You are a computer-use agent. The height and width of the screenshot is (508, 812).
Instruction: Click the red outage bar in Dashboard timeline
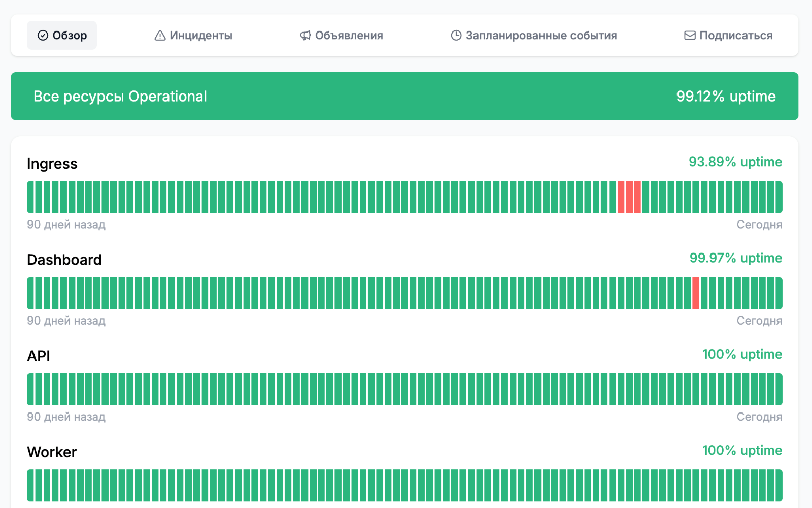pyautogui.click(x=696, y=293)
